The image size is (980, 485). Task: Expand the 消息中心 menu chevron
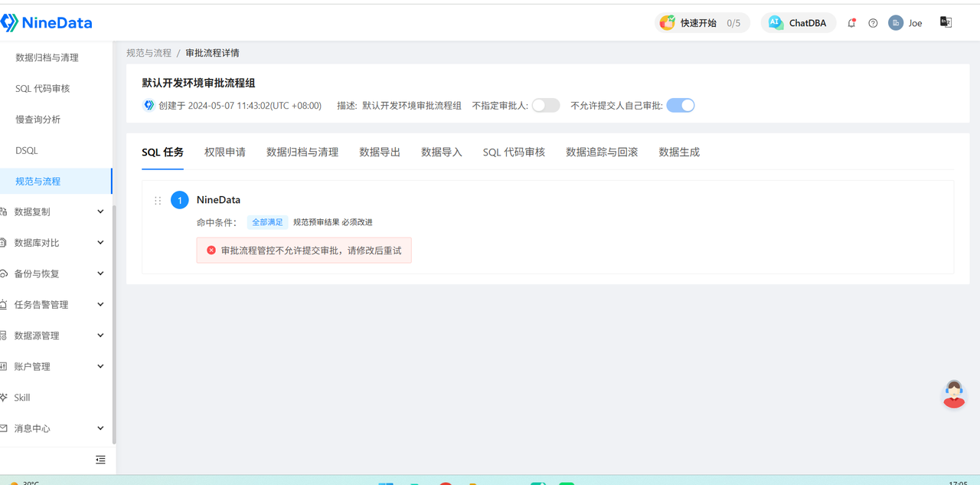(x=100, y=428)
